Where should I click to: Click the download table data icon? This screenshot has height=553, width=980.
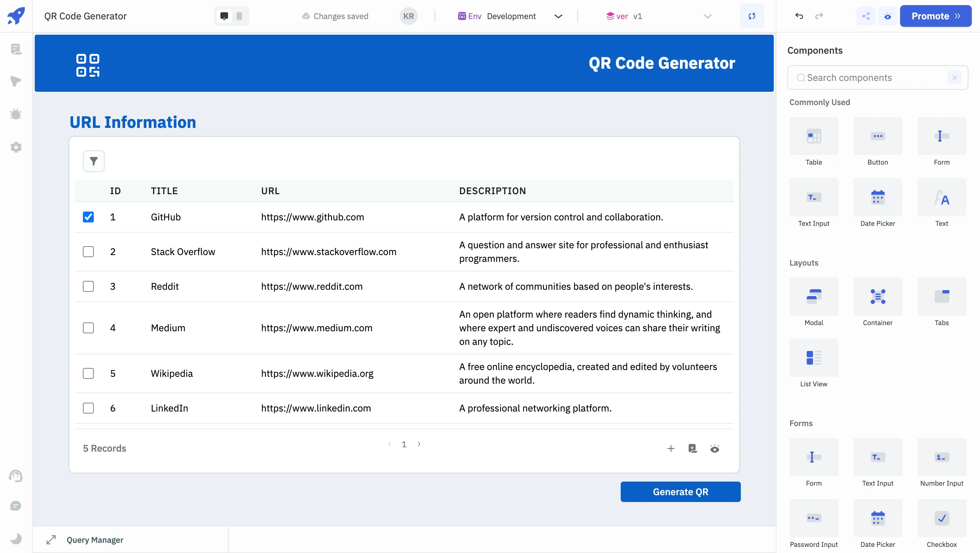[692, 448]
